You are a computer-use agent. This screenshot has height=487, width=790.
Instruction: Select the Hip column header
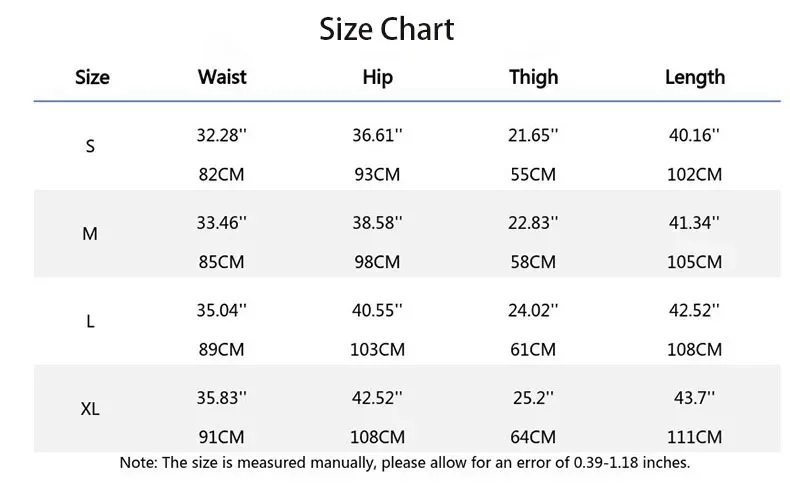(x=377, y=78)
